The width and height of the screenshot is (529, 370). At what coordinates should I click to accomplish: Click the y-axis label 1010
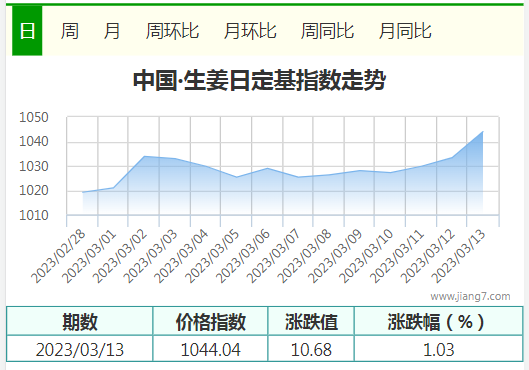click(x=34, y=215)
